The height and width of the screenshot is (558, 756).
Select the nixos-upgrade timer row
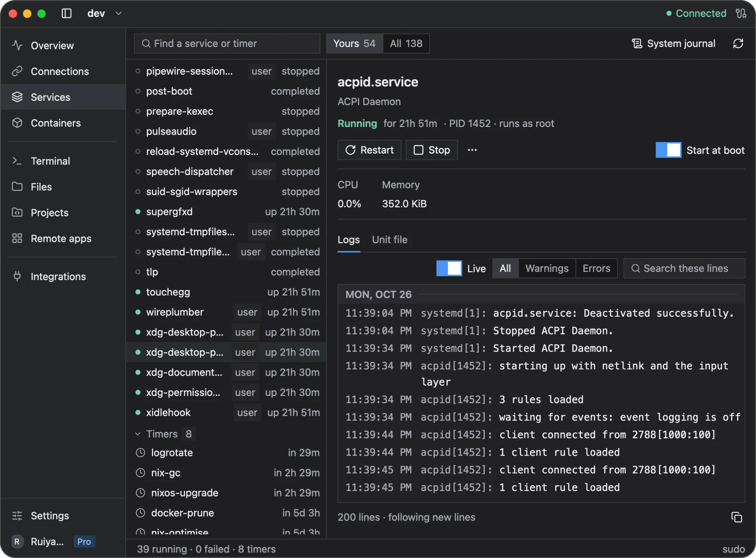227,493
